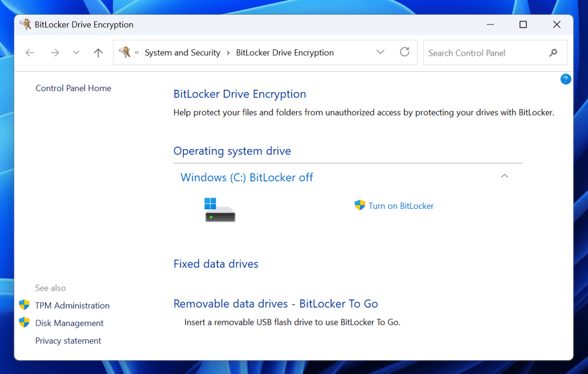Open the address bar dropdown arrow
Screen dimensions: 588x374
point(381,52)
